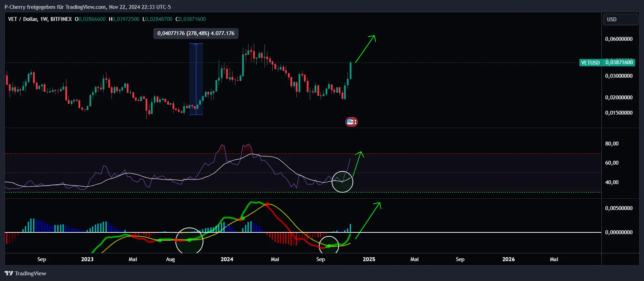Click the Mai label between 2023 and Aug
644x281 pixels.
point(133,259)
